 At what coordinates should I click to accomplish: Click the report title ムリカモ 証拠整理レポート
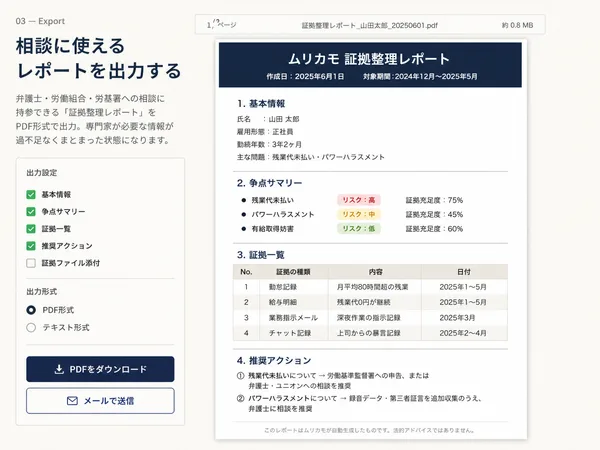(370, 59)
